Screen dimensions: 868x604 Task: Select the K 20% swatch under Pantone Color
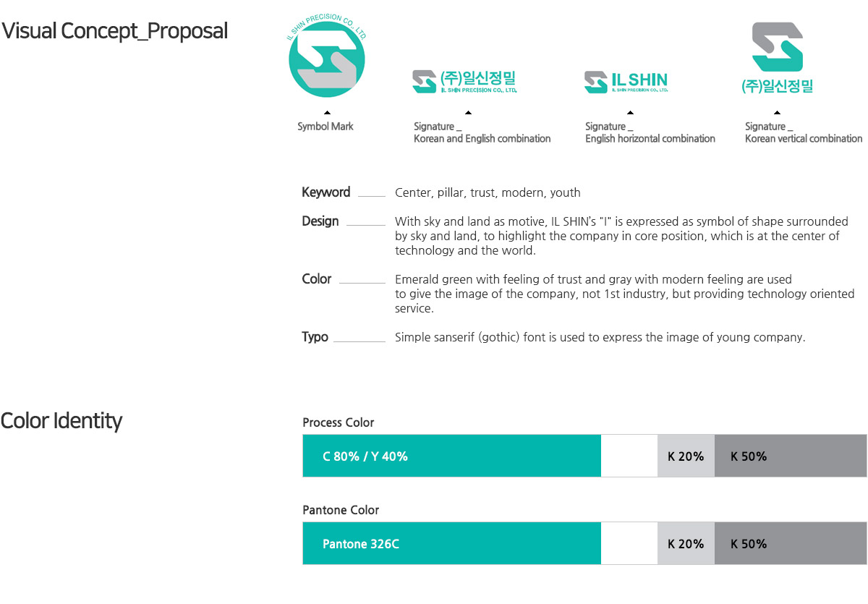click(x=686, y=543)
